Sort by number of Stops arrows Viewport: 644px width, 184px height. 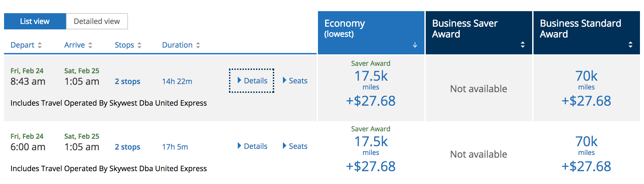pyautogui.click(x=139, y=45)
